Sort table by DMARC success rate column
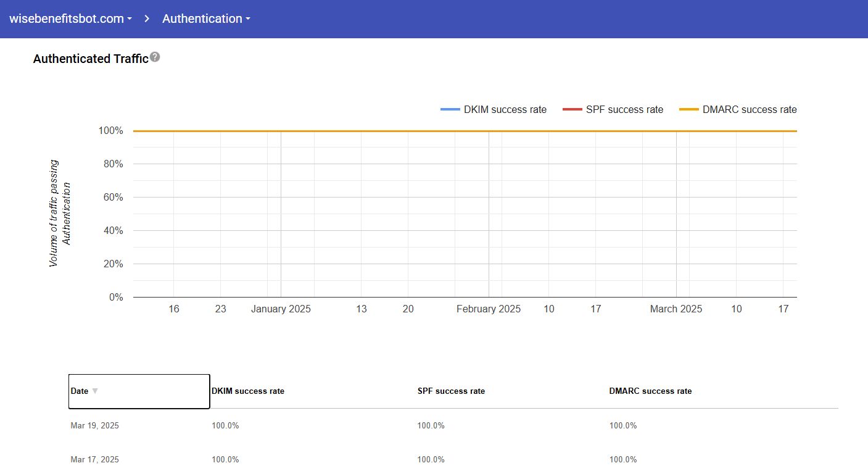Viewport: 868px width, 471px height. point(650,391)
